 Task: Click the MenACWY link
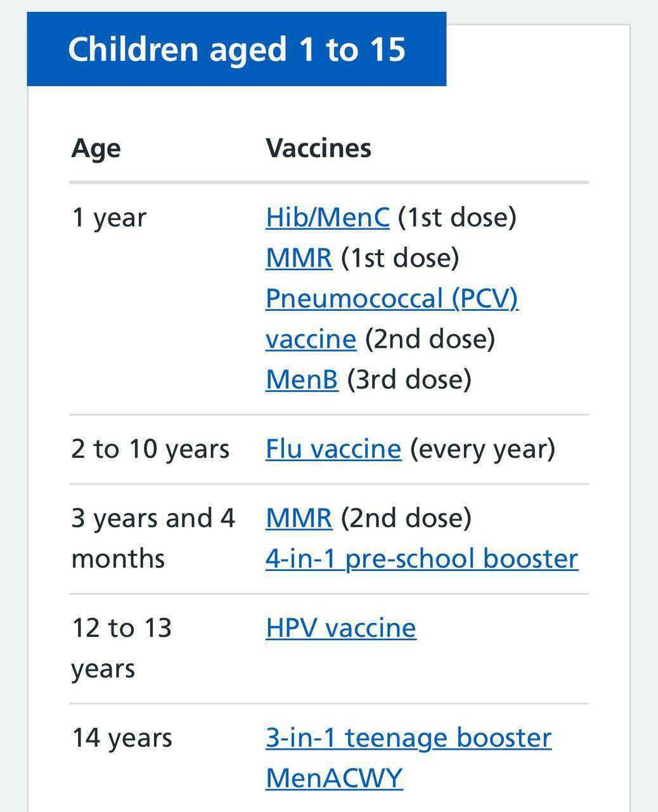click(334, 778)
